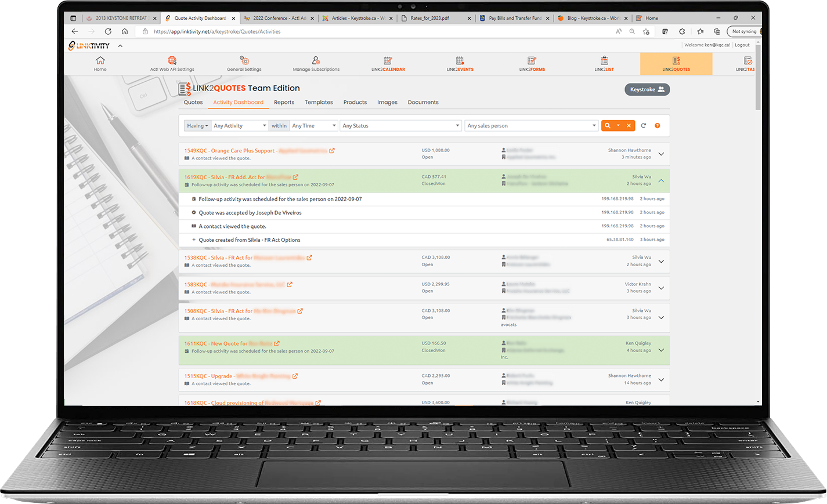Open the Templates tab
827x504 pixels.
[319, 102]
